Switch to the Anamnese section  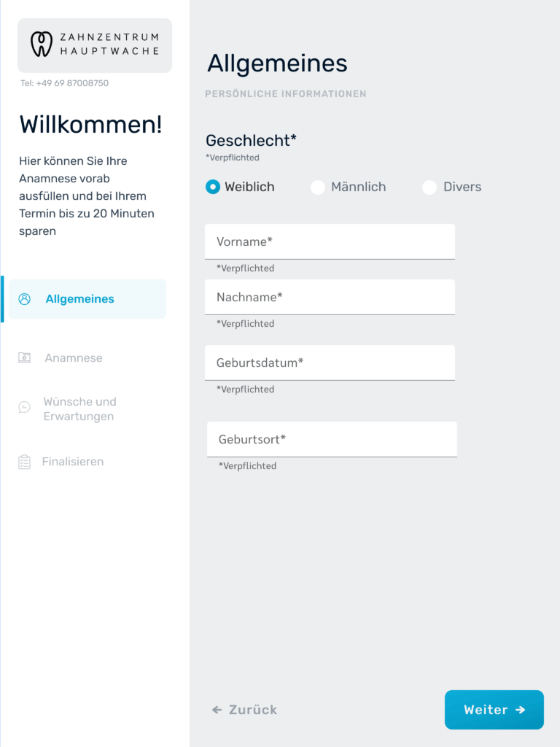coord(74,358)
